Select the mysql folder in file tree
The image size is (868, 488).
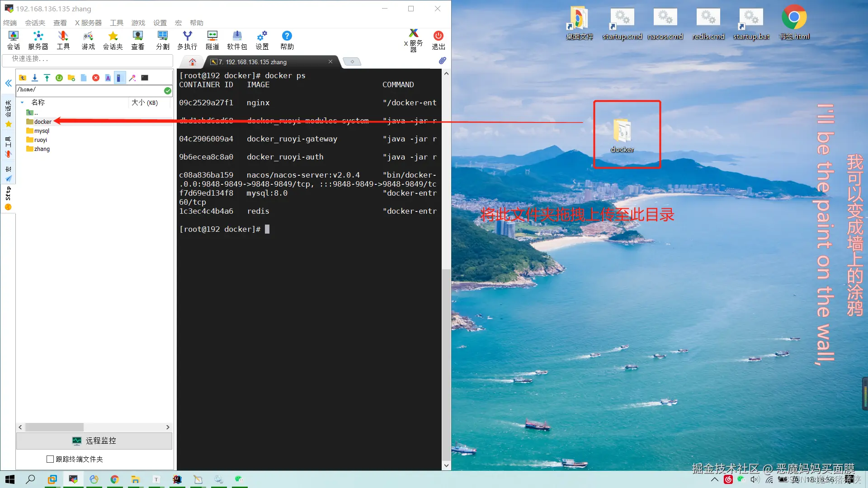point(42,131)
